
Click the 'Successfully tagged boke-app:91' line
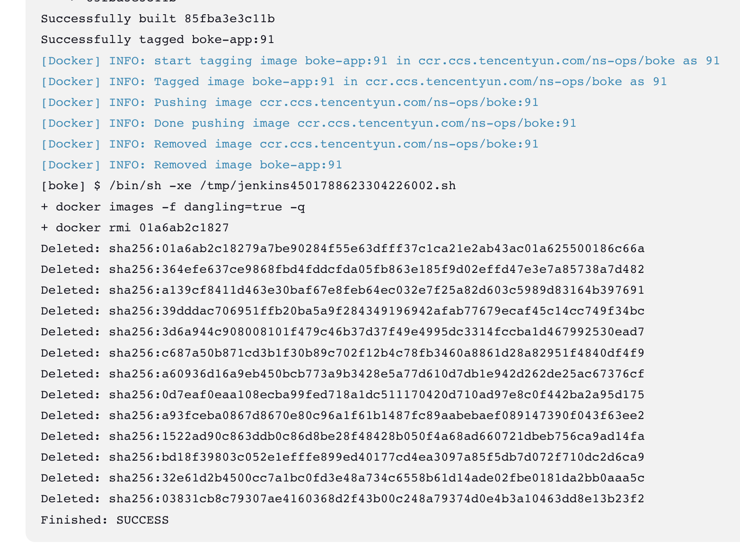(x=158, y=40)
